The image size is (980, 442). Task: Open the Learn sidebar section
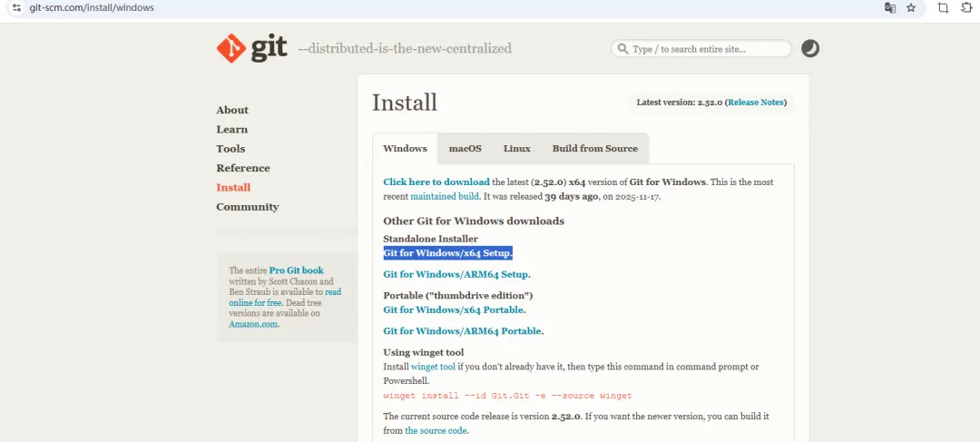point(232,130)
